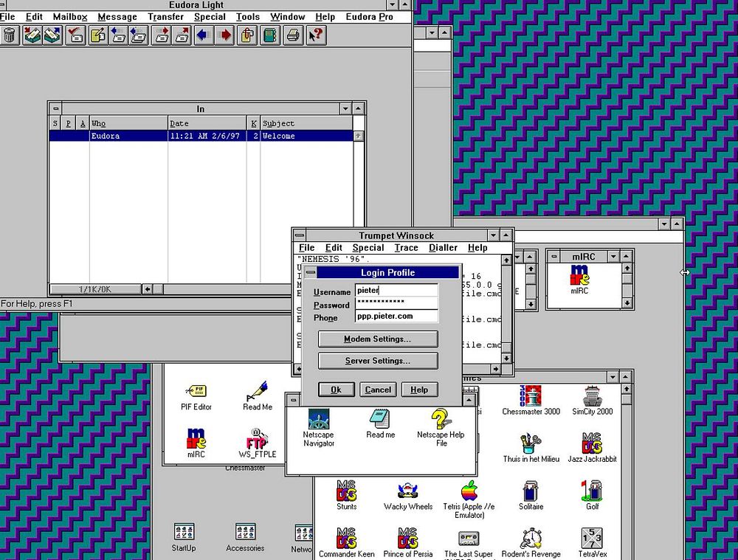Open the Eudora Pro menu
This screenshot has height=560, width=738.
pyautogui.click(x=370, y=17)
